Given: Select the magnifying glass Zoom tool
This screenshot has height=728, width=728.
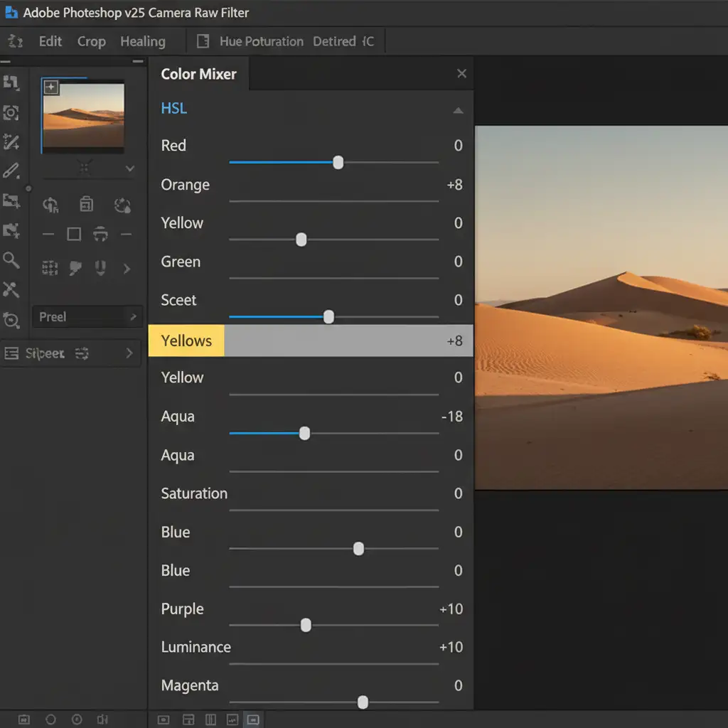Looking at the screenshot, I should tap(11, 260).
